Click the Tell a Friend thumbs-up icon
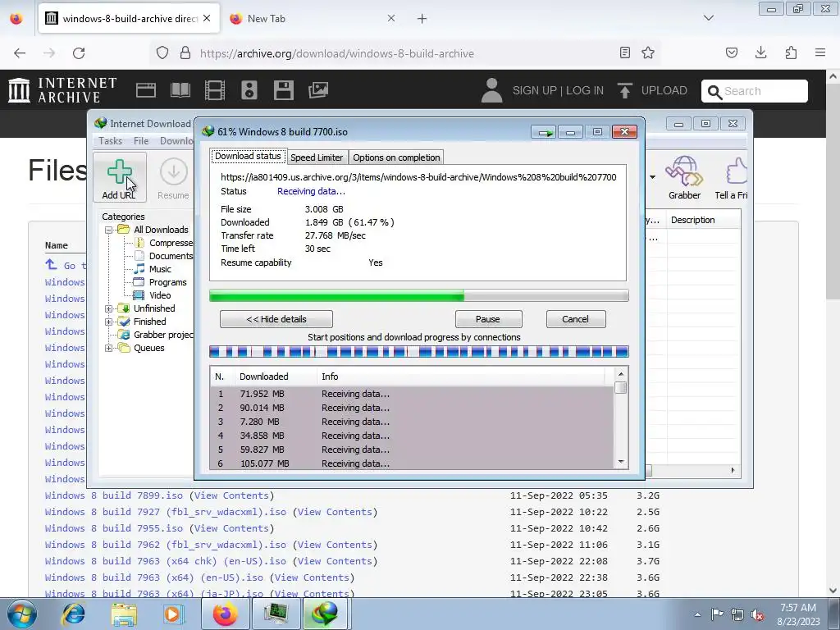Viewport: 840px width, 630px height. pyautogui.click(x=737, y=171)
